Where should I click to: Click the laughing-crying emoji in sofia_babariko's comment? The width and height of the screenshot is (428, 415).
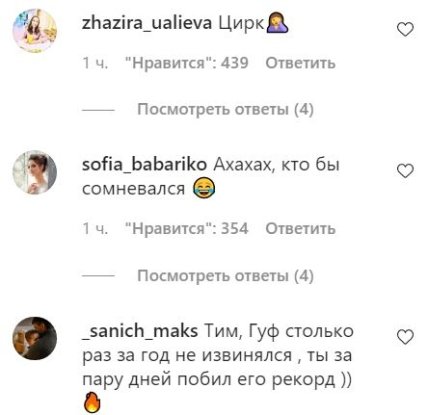[x=204, y=188]
